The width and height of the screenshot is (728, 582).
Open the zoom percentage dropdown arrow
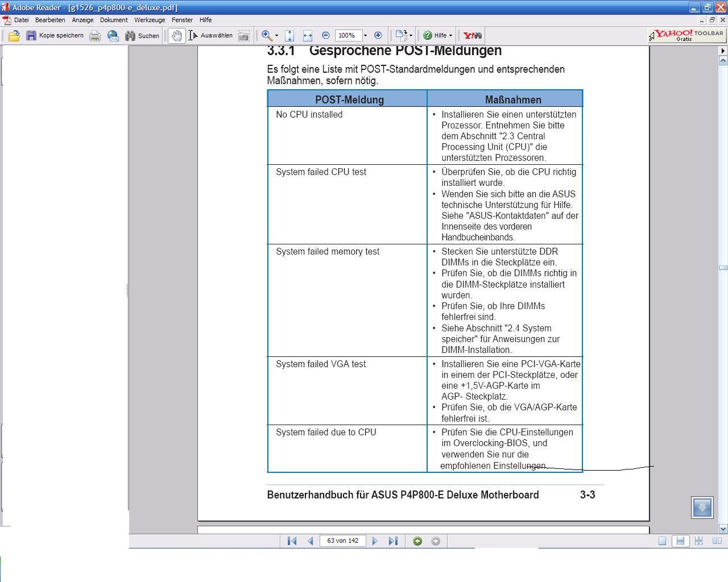click(x=365, y=35)
